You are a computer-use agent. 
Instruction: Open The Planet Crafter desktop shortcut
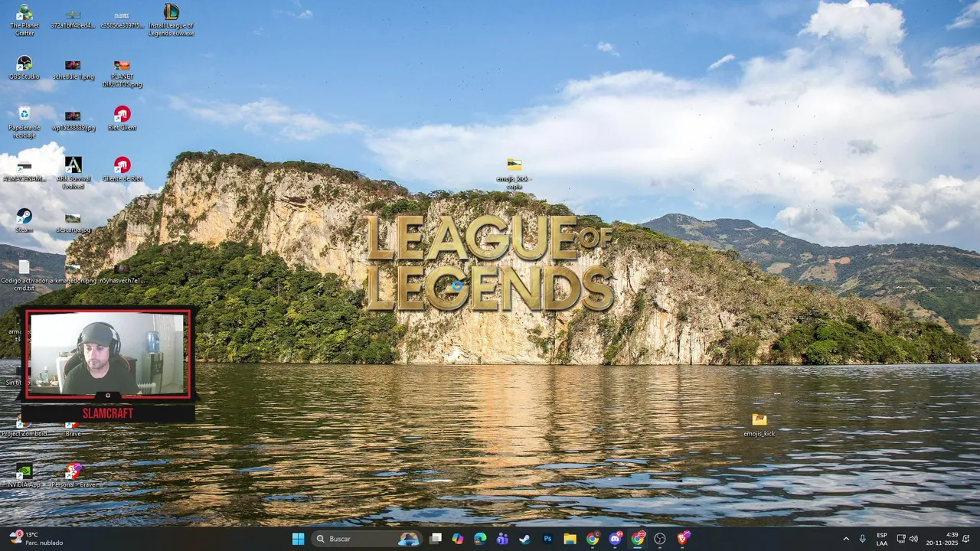24,21
